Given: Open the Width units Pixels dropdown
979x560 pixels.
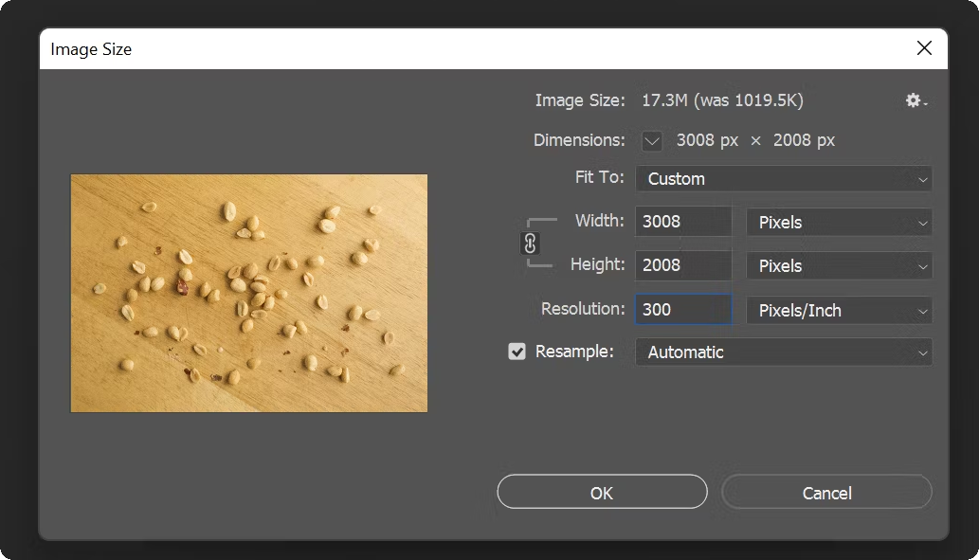Looking at the screenshot, I should pos(839,223).
